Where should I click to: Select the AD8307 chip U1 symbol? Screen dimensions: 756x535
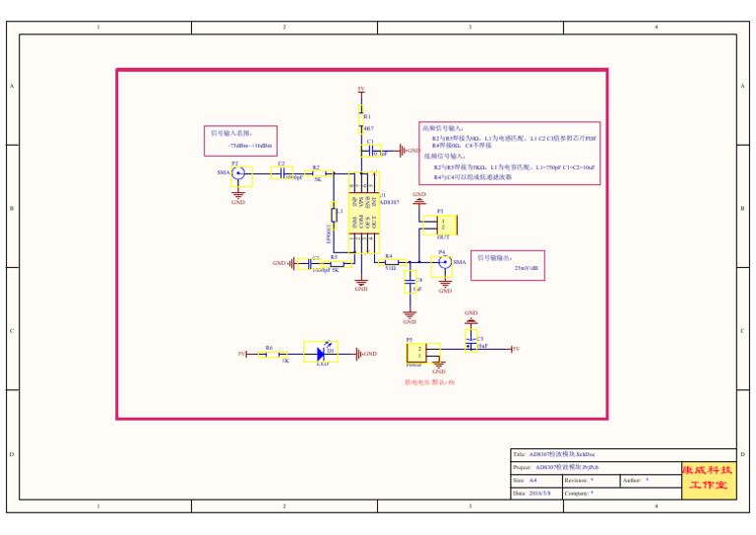364,213
